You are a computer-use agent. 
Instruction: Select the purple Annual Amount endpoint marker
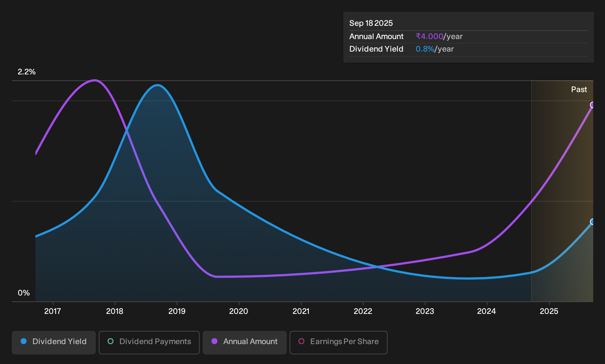[x=592, y=105]
